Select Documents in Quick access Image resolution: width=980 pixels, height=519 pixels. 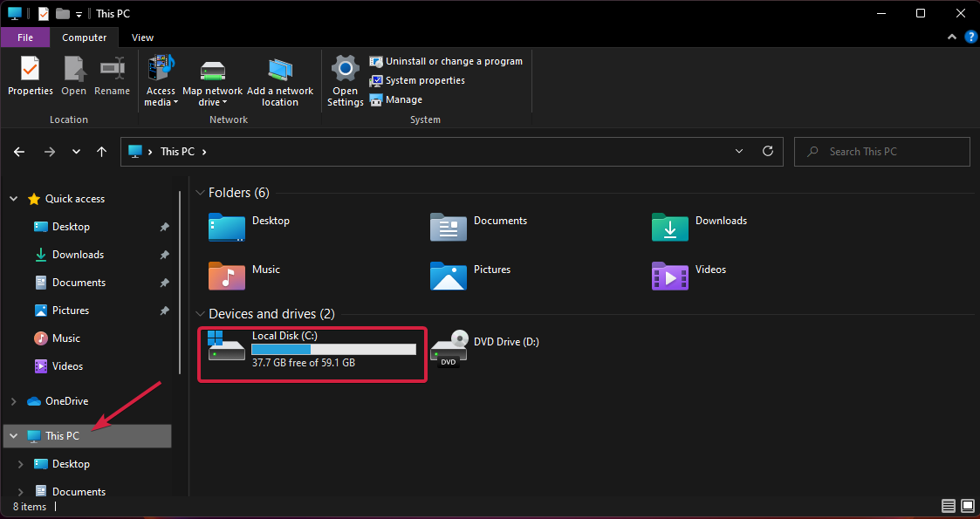pyautogui.click(x=79, y=283)
